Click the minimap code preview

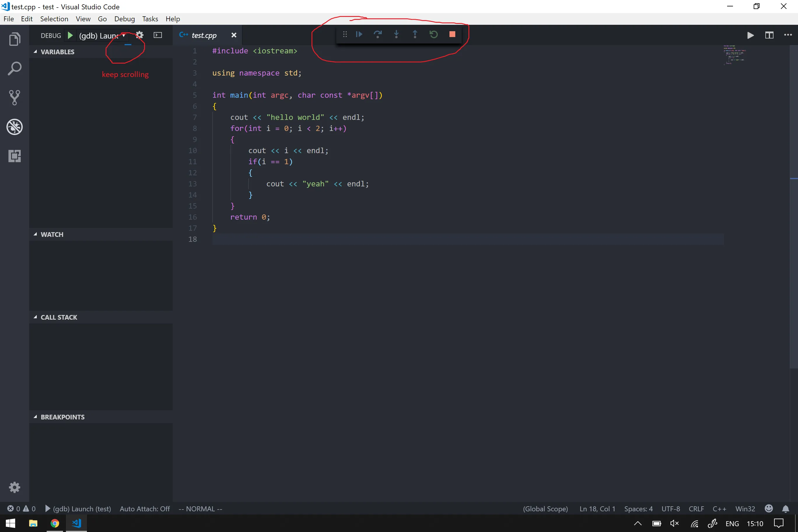pyautogui.click(x=734, y=55)
